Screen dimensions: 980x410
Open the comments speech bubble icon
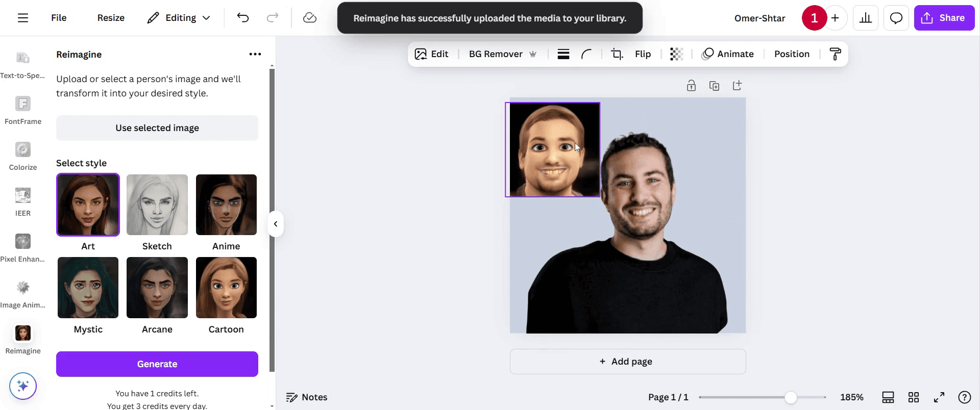(x=896, y=18)
